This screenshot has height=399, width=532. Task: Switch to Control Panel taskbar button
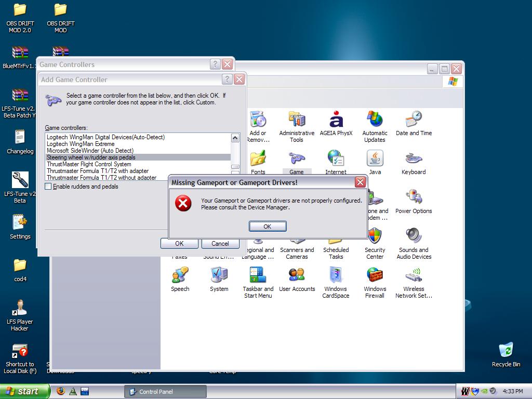tap(166, 392)
